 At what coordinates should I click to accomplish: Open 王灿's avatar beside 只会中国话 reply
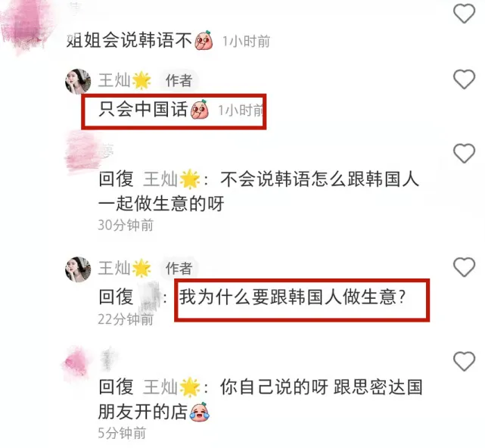[x=78, y=82]
